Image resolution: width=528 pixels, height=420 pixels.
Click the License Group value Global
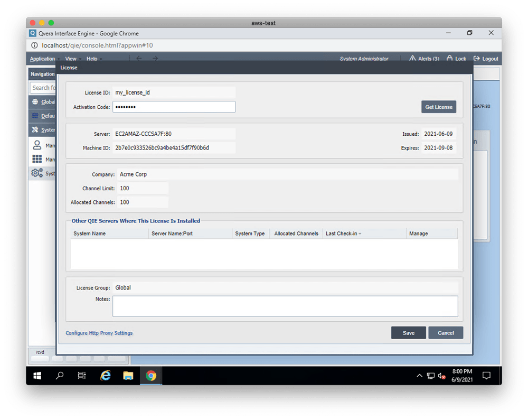click(285, 287)
